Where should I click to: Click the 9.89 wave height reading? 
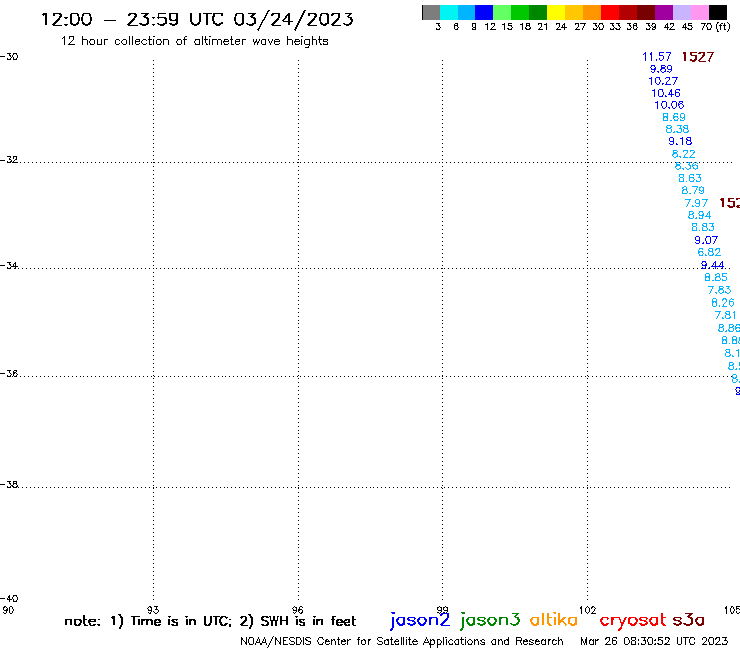point(661,69)
